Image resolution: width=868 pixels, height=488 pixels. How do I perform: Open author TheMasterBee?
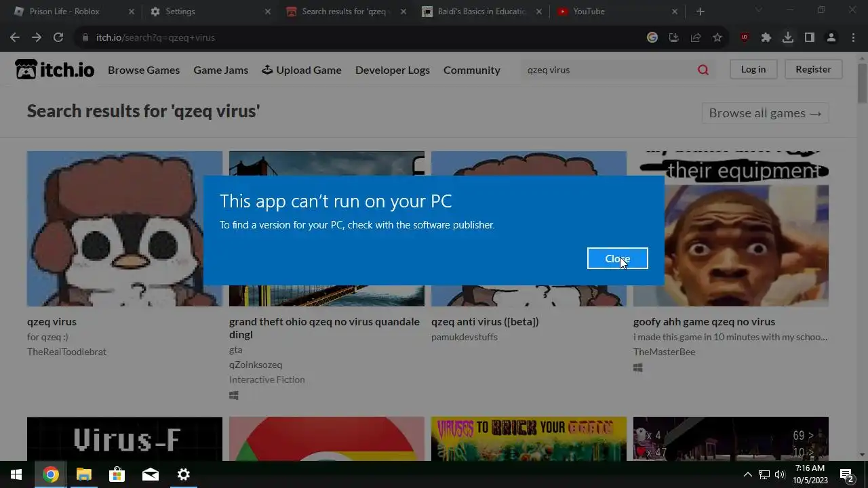click(664, 352)
